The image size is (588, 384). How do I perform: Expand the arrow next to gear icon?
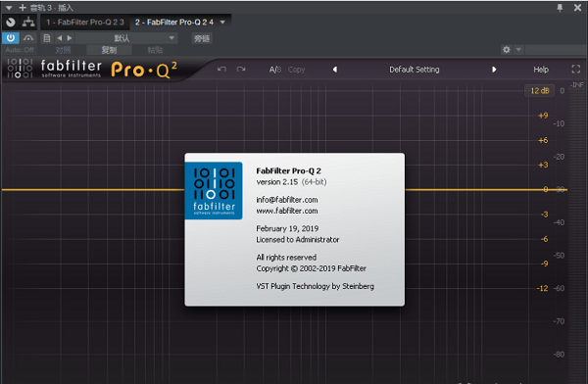pos(518,50)
